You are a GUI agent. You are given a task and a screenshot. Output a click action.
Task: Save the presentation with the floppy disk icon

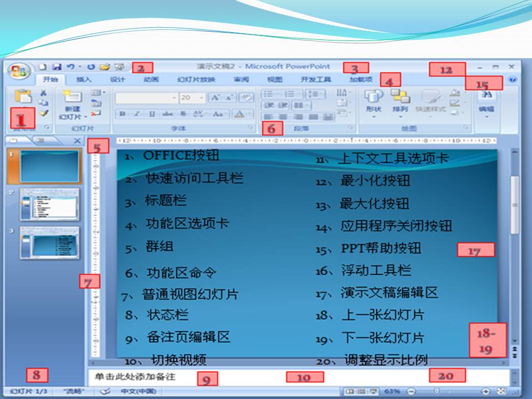coord(57,67)
